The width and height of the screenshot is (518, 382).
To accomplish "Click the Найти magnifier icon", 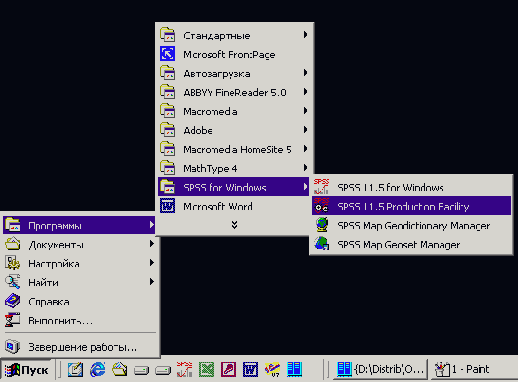I will point(13,282).
